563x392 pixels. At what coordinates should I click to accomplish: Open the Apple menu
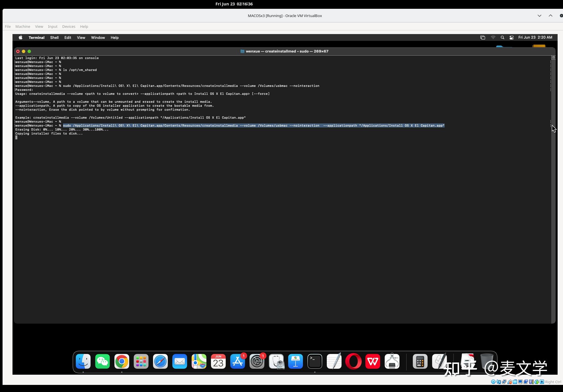point(20,37)
